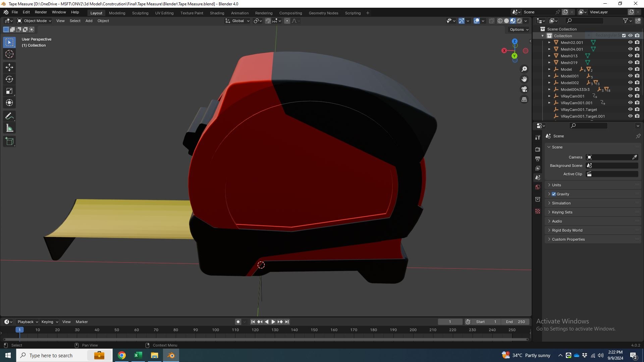The width and height of the screenshot is (644, 362).
Task: Click the timeline scrollbar
Action: (x=265, y=340)
